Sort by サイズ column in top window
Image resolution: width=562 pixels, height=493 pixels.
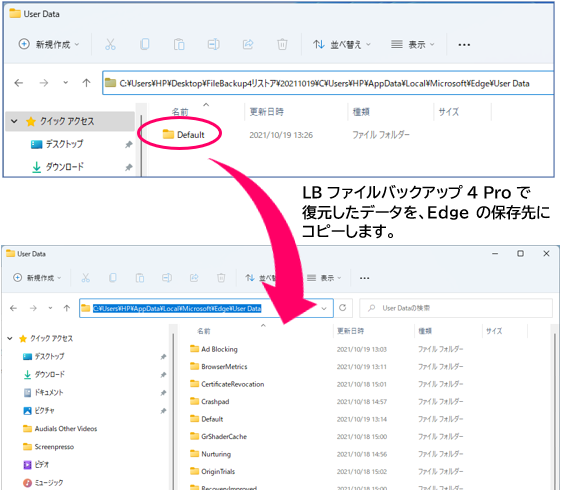coord(449,112)
